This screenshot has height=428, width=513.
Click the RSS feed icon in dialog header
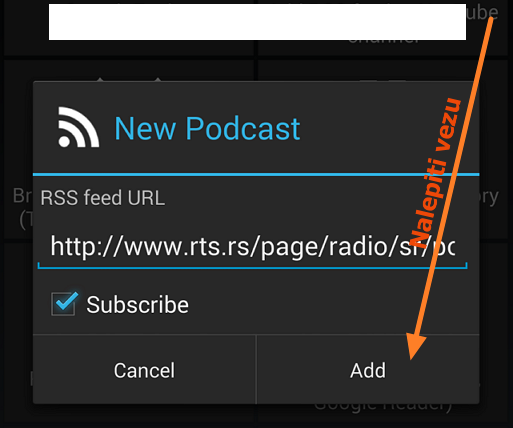coord(79,127)
